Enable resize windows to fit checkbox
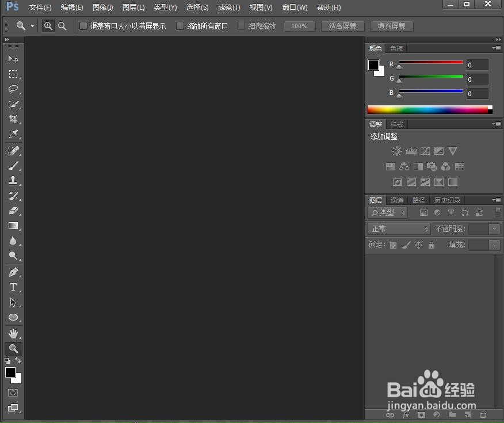The image size is (504, 423). point(83,26)
